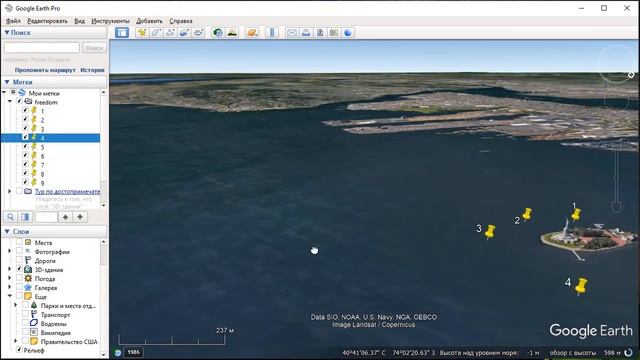Open the Добавить menu
Viewport: 640px width, 360px height.
click(x=149, y=21)
